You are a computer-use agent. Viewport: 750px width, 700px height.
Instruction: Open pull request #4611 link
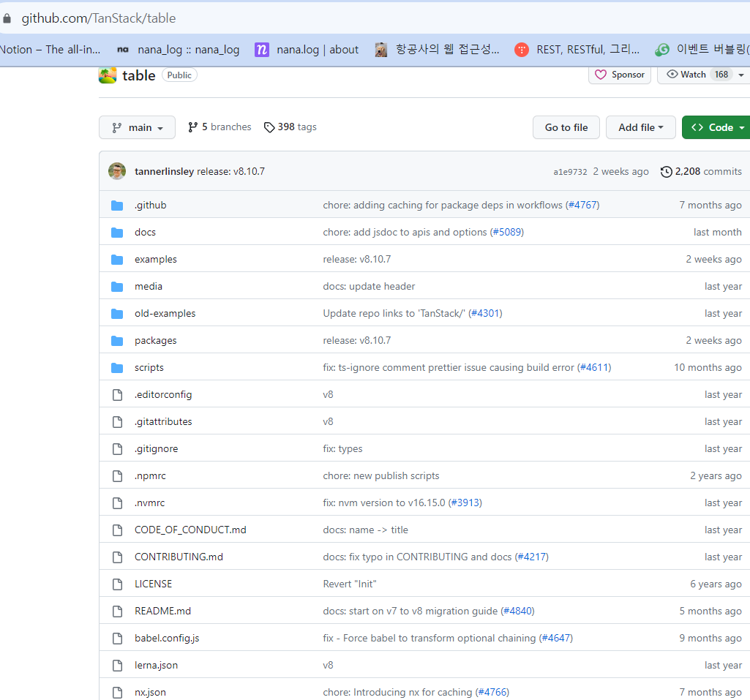(594, 368)
